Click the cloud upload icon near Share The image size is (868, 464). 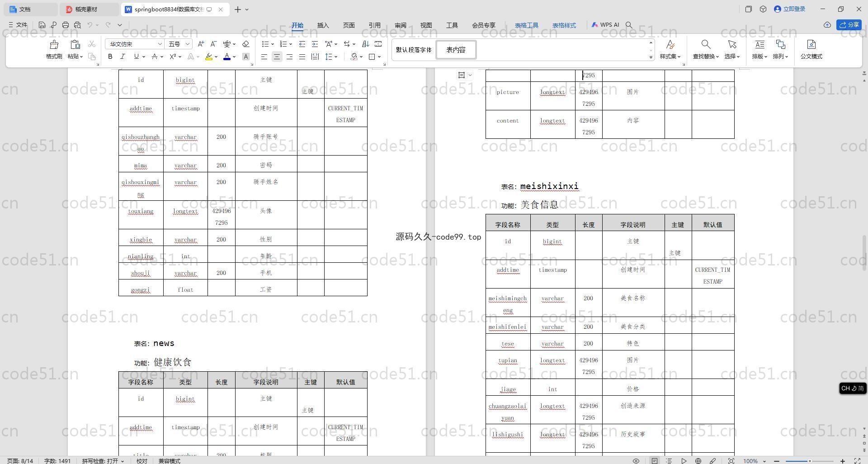(827, 25)
